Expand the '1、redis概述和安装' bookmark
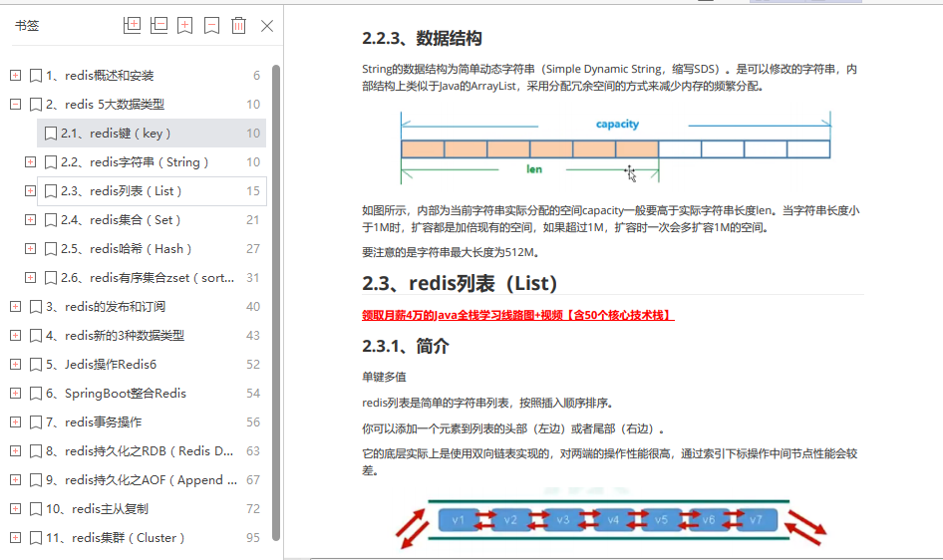 (16, 75)
